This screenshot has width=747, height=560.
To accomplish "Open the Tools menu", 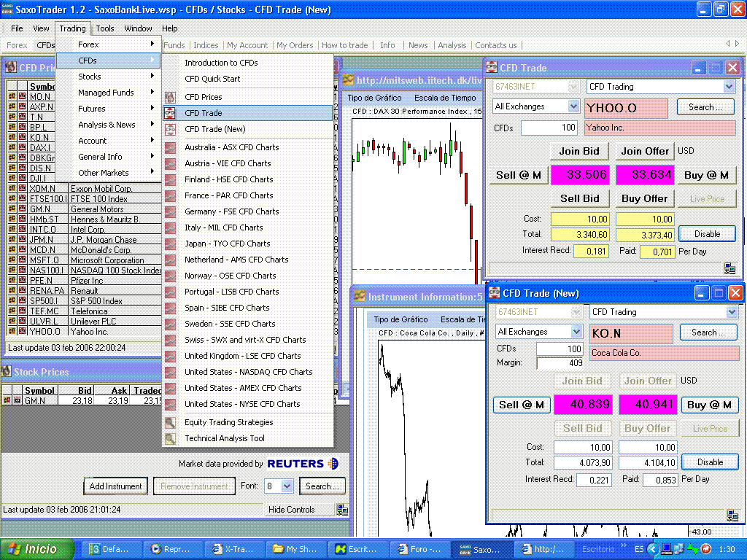I will pos(105,28).
